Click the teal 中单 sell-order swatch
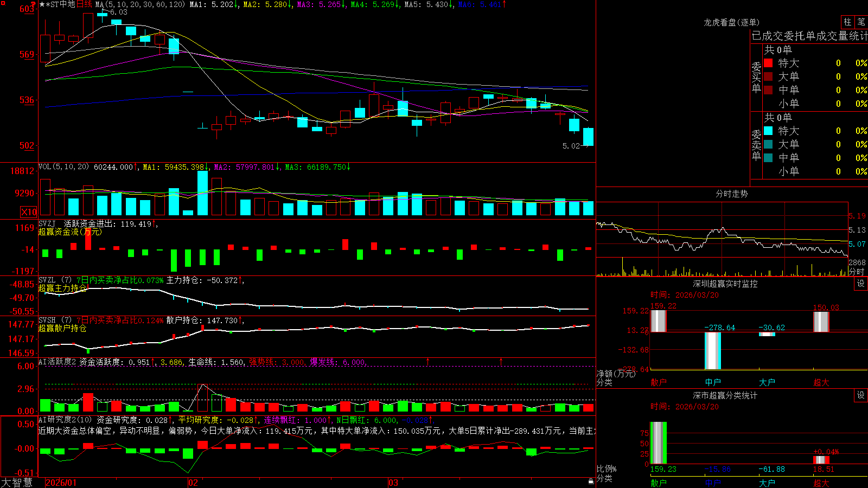 768,158
